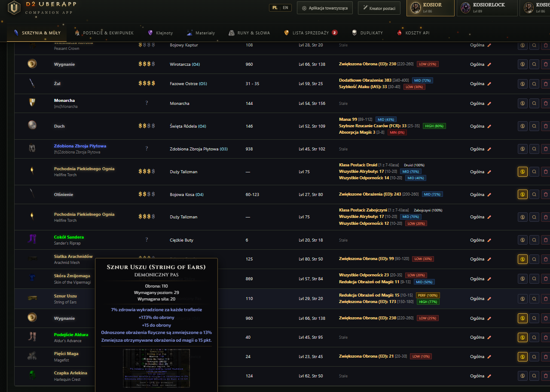This screenshot has width=550, height=392.
Task: Click the green 'Podejście Aldura' set item name
Action: point(71,334)
